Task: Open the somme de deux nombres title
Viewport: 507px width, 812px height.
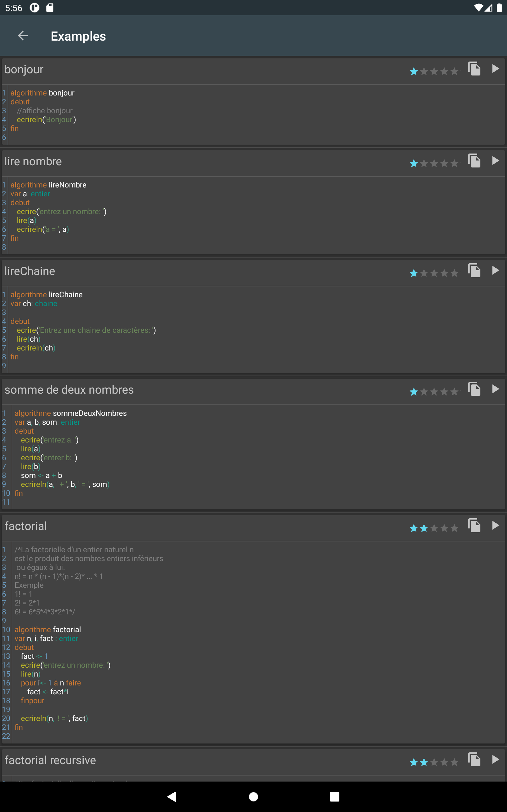Action: coord(69,390)
